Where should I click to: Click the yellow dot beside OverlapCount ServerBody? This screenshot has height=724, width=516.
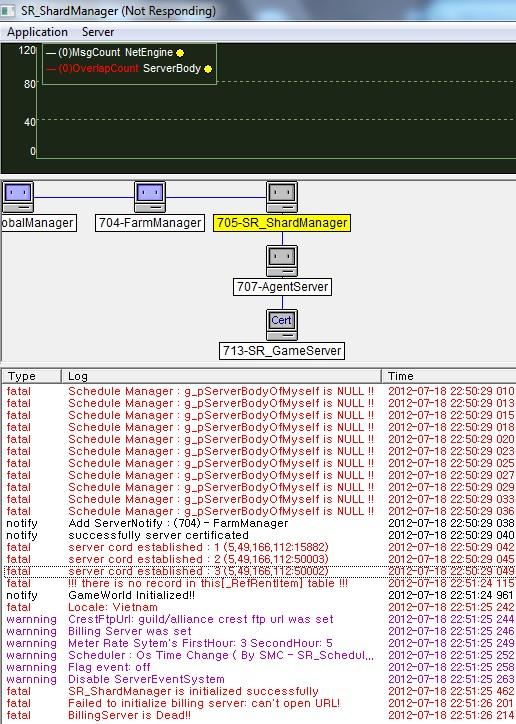coord(208,69)
